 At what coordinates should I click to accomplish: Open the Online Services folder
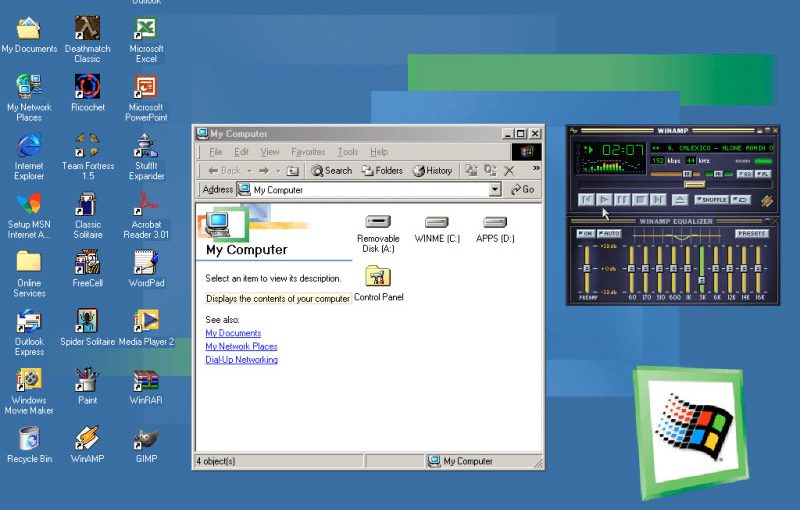point(29,273)
